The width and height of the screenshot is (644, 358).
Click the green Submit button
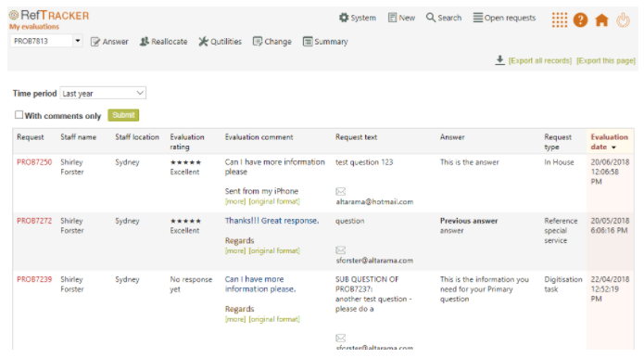[123, 115]
